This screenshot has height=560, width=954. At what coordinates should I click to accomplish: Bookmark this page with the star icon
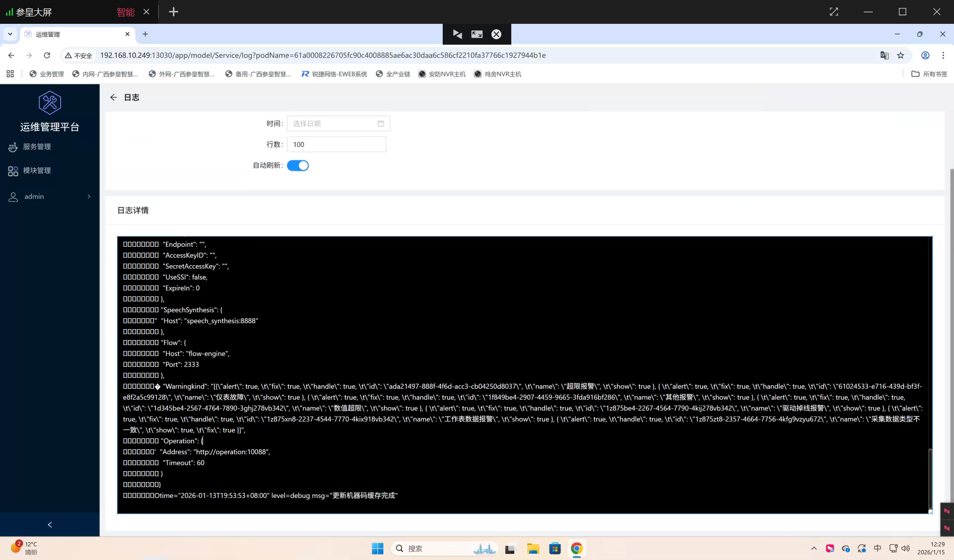900,56
